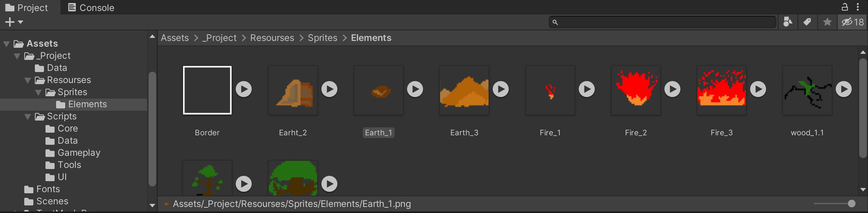The width and height of the screenshot is (868, 213).
Task: Open the Console tab
Action: pyautogui.click(x=91, y=8)
